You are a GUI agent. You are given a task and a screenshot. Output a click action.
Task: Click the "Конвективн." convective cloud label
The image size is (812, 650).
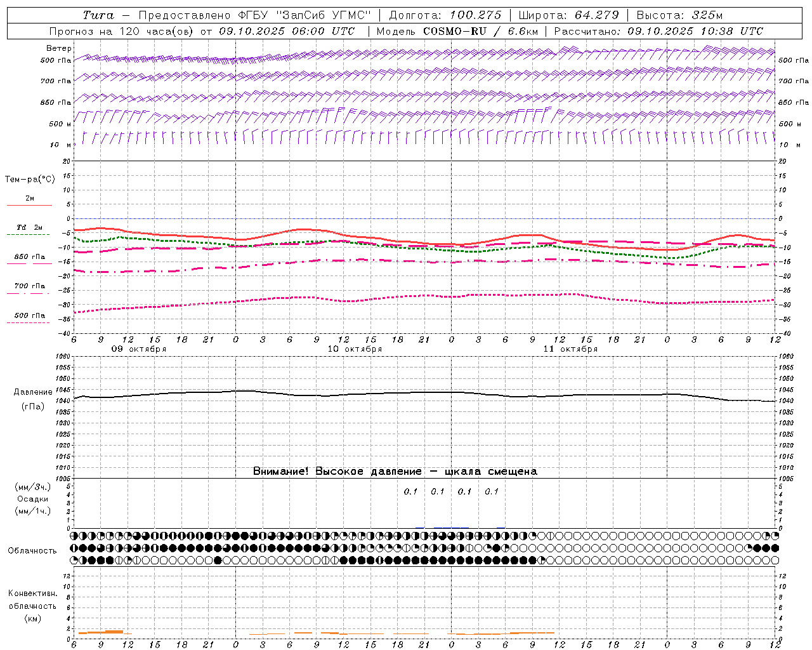(x=32, y=594)
